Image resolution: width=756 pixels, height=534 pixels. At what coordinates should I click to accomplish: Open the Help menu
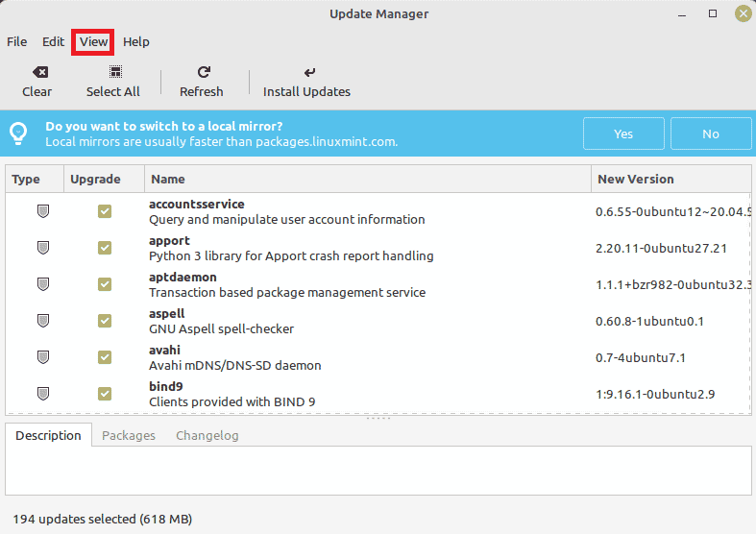pyautogui.click(x=136, y=42)
